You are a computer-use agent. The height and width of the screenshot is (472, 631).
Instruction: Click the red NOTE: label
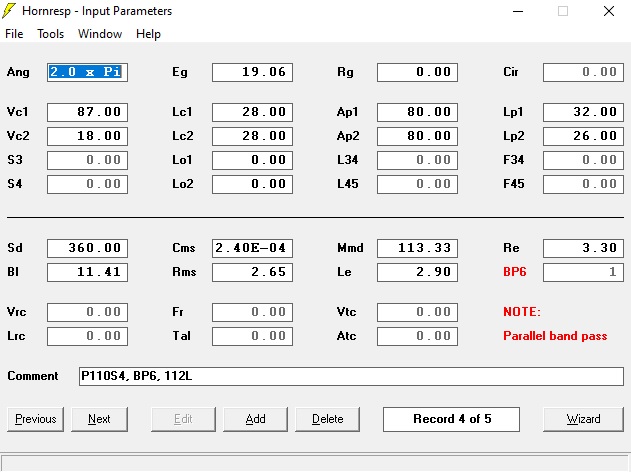tap(522, 312)
